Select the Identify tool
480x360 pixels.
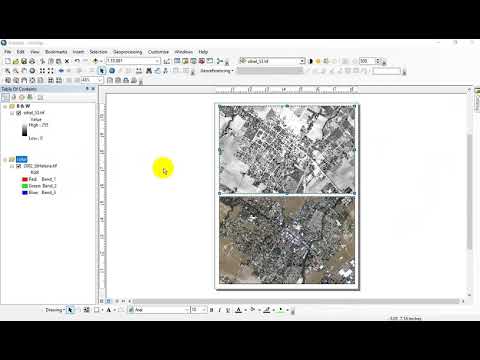pos(112,71)
